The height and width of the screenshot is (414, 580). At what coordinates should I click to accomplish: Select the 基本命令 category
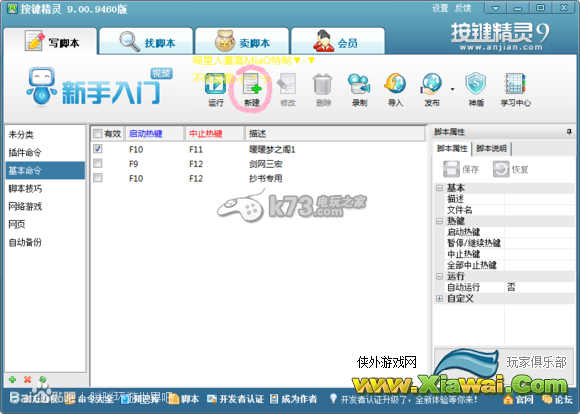coord(45,171)
